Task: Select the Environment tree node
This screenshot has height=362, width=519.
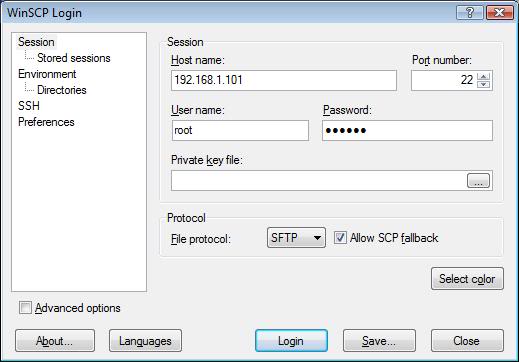Action: tap(47, 74)
